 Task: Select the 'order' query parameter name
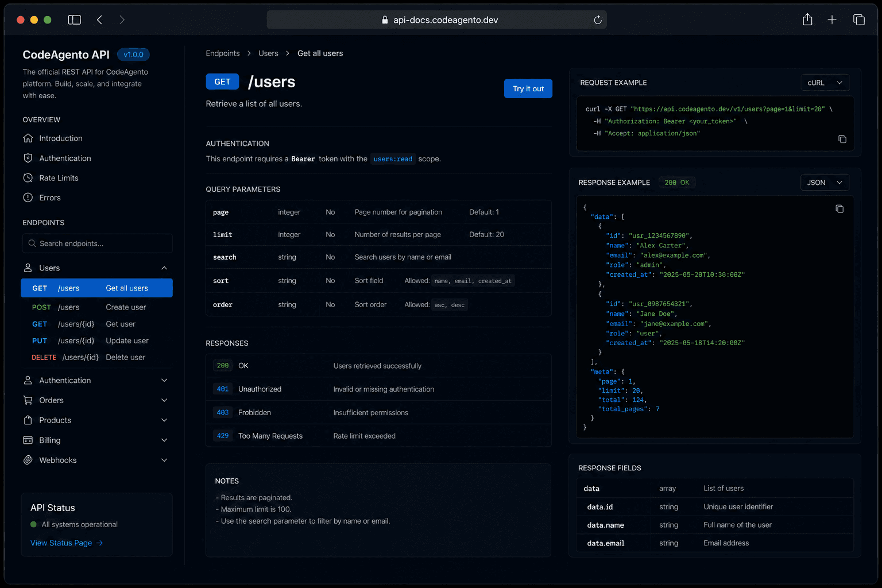point(223,305)
